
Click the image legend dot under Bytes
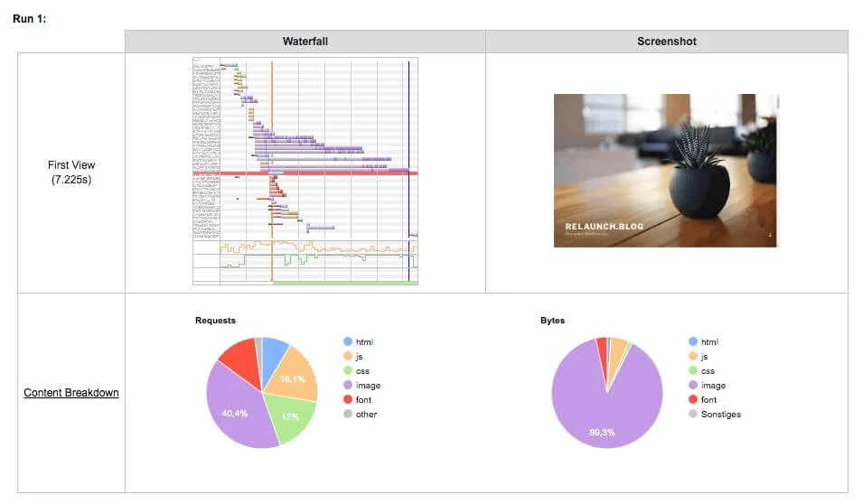(x=693, y=385)
